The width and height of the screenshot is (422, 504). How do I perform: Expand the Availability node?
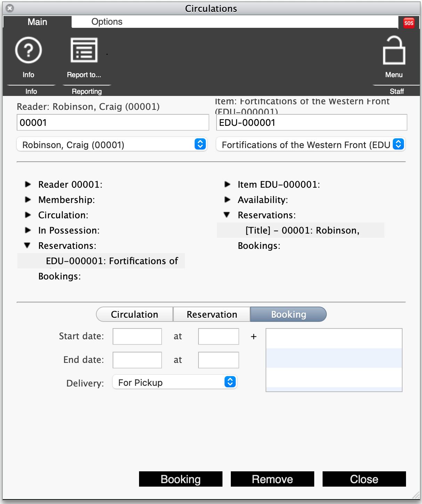tap(228, 200)
